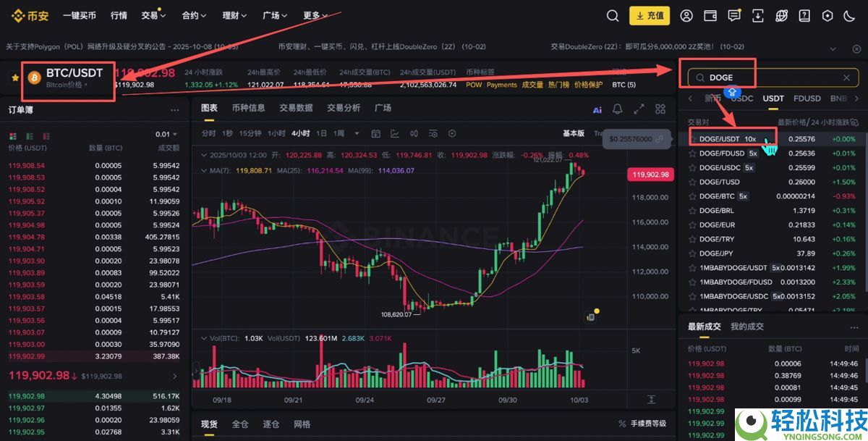
Task: Switch to the 交易数据 tab
Action: [x=296, y=106]
